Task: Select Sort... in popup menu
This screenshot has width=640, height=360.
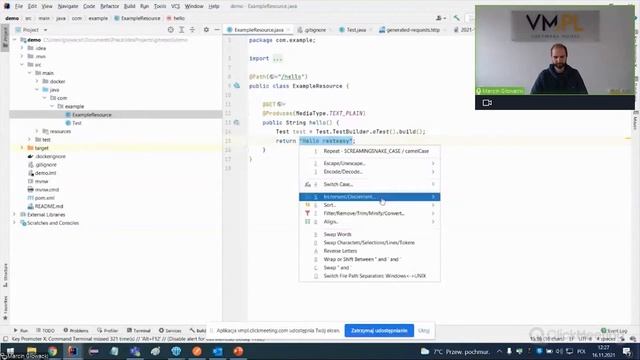Action: (x=369, y=205)
